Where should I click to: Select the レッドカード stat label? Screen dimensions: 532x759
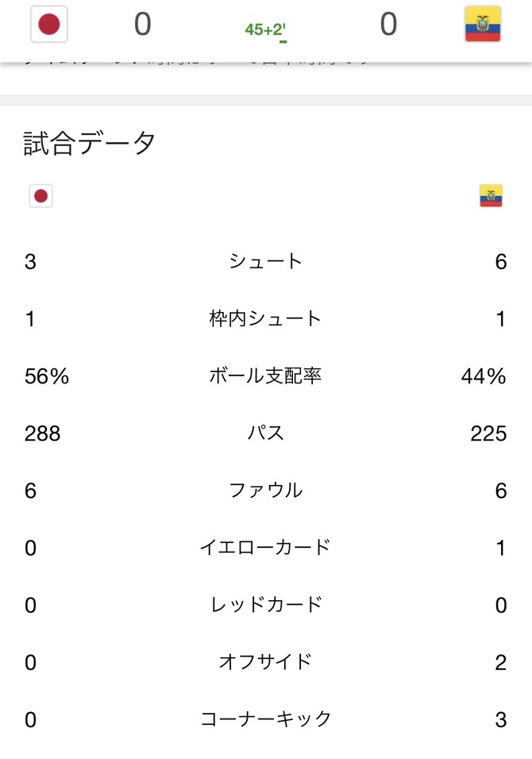(x=265, y=605)
